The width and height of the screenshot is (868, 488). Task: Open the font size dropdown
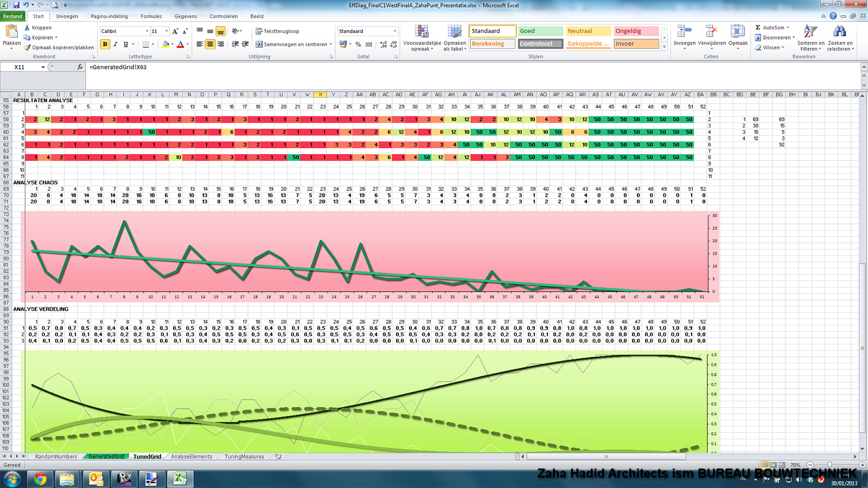167,31
